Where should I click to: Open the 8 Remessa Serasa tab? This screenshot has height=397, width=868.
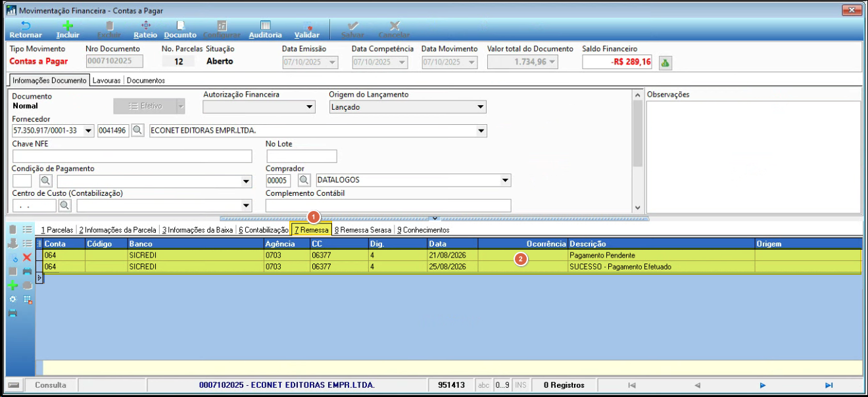pos(362,230)
